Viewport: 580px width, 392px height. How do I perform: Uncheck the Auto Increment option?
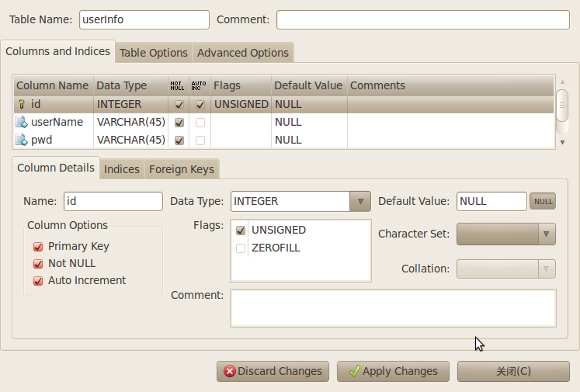tap(38, 280)
